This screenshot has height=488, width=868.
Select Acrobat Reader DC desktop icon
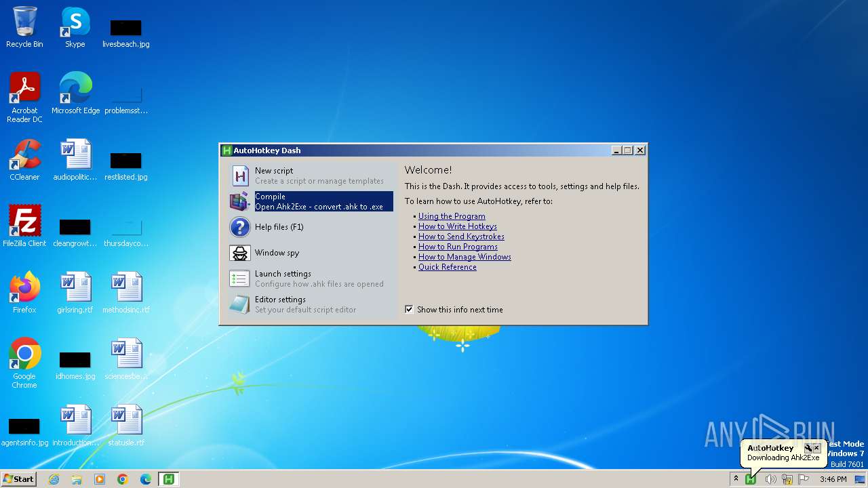pos(24,98)
